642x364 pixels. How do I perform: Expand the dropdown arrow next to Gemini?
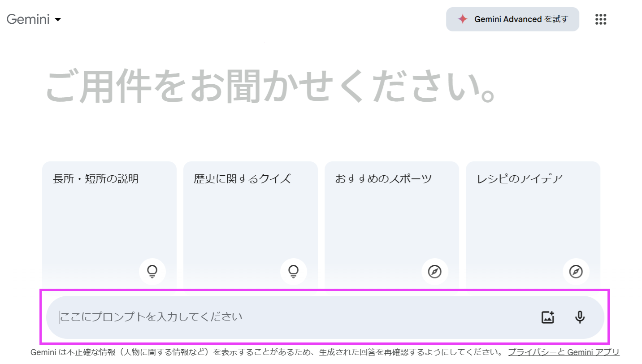click(57, 20)
